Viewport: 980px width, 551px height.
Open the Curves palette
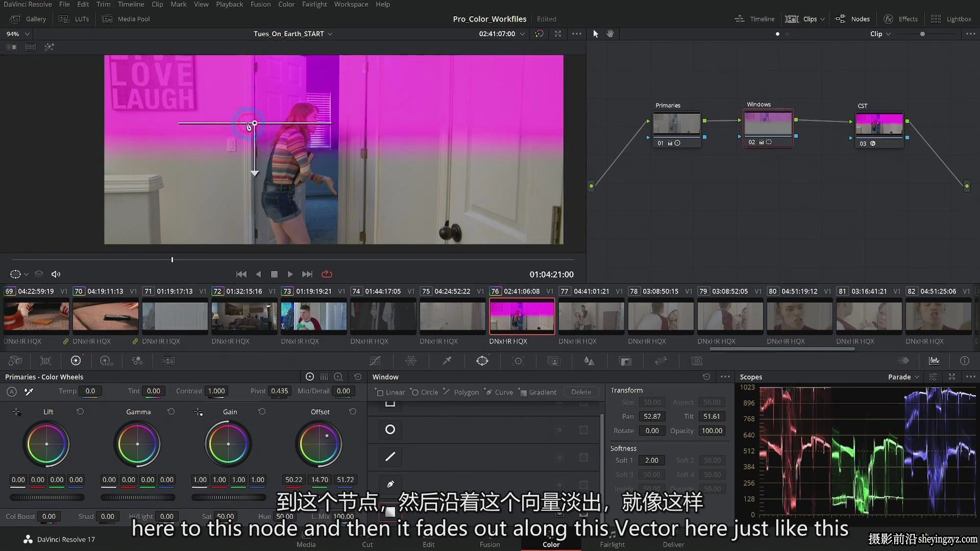coord(375,361)
